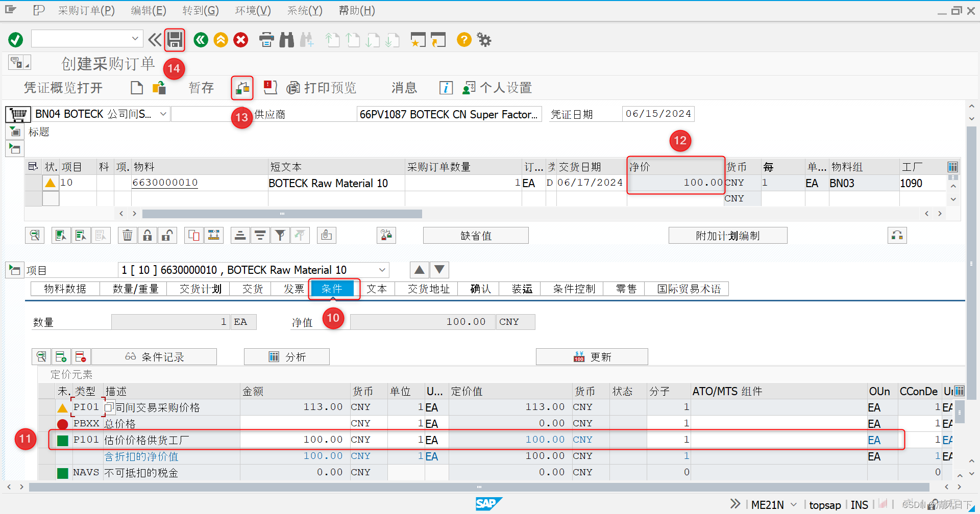Switch to the 物料数据 tab
980x514 pixels.
tap(65, 289)
